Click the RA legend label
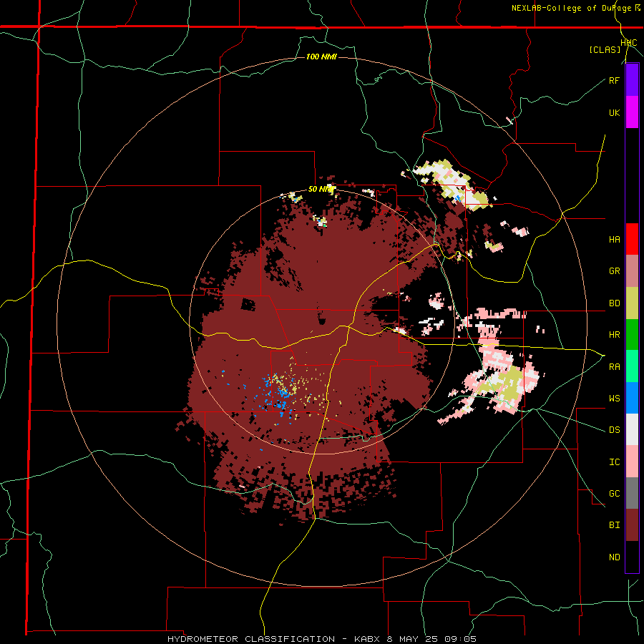Screen dimensions: 644x644 [614, 367]
